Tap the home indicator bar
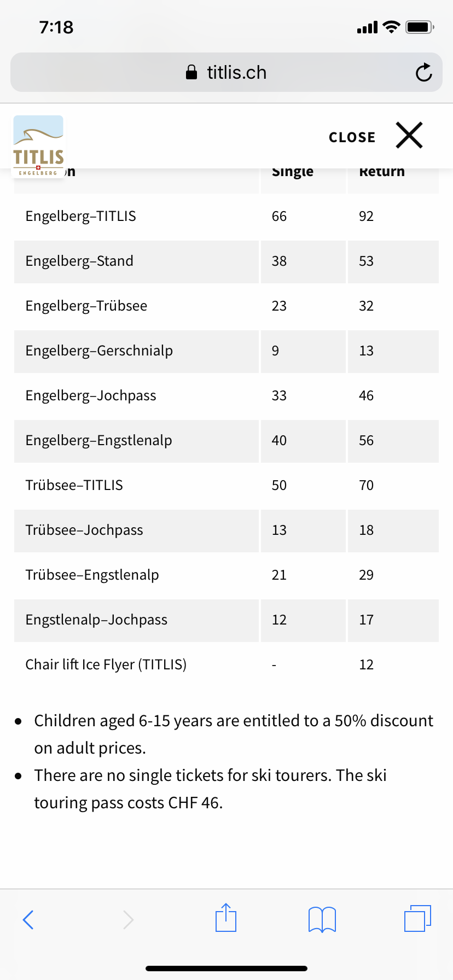This screenshot has width=453, height=980. (x=226, y=968)
